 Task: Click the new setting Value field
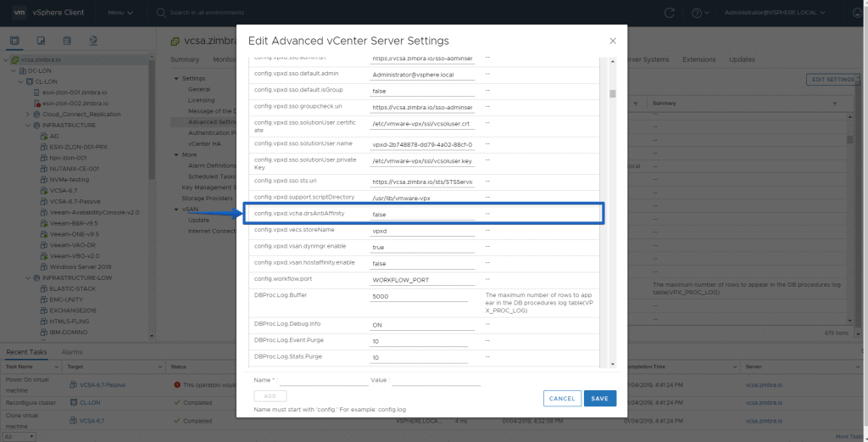pos(436,380)
